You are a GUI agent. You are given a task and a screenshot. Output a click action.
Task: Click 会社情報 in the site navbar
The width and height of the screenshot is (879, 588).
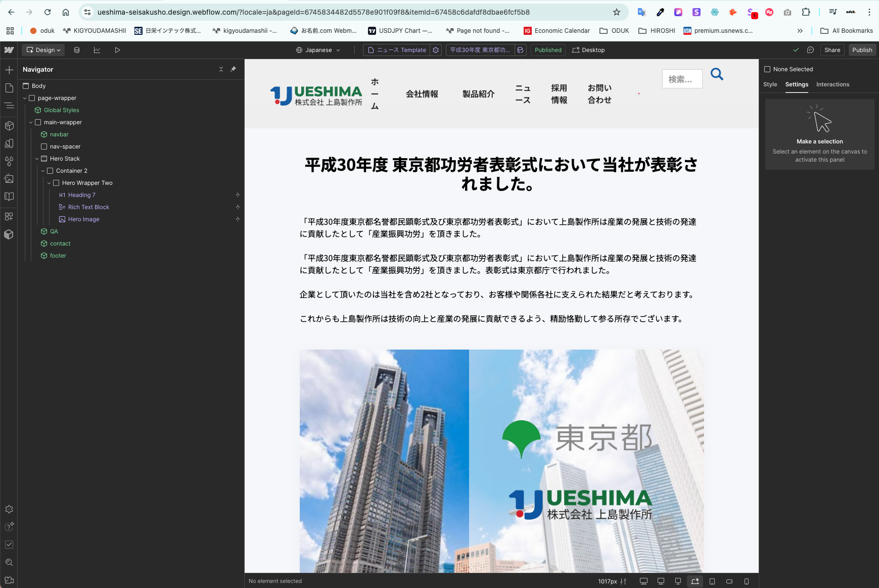pos(422,94)
